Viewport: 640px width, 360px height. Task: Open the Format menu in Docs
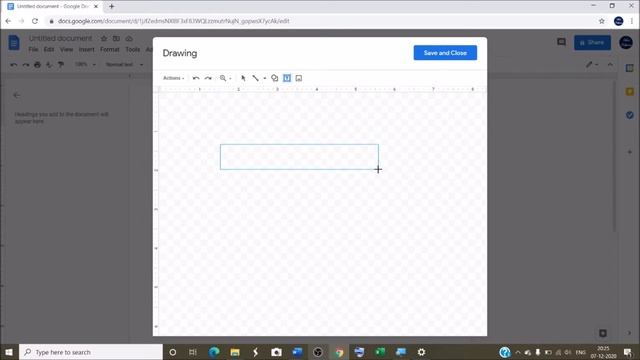tap(110, 49)
